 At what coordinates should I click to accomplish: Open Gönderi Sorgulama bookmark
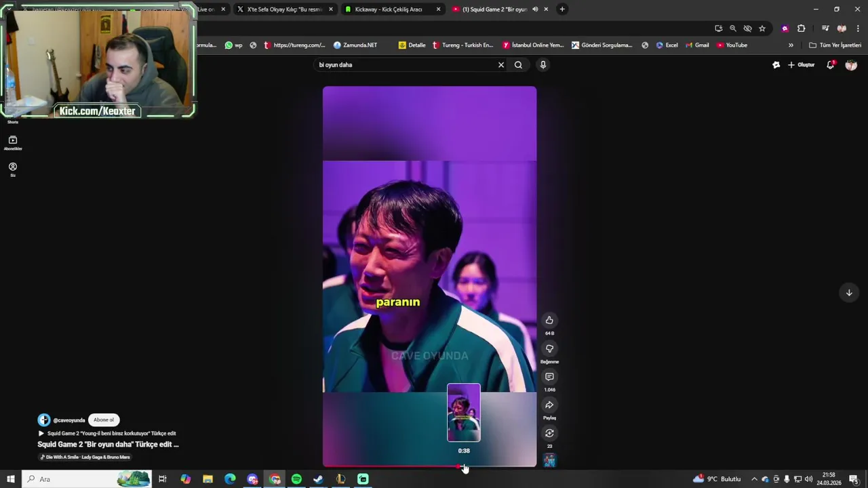click(x=602, y=45)
